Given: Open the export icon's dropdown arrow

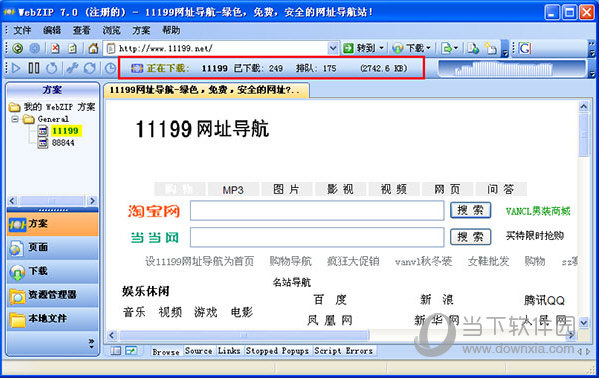Looking at the screenshot, I should [x=456, y=48].
